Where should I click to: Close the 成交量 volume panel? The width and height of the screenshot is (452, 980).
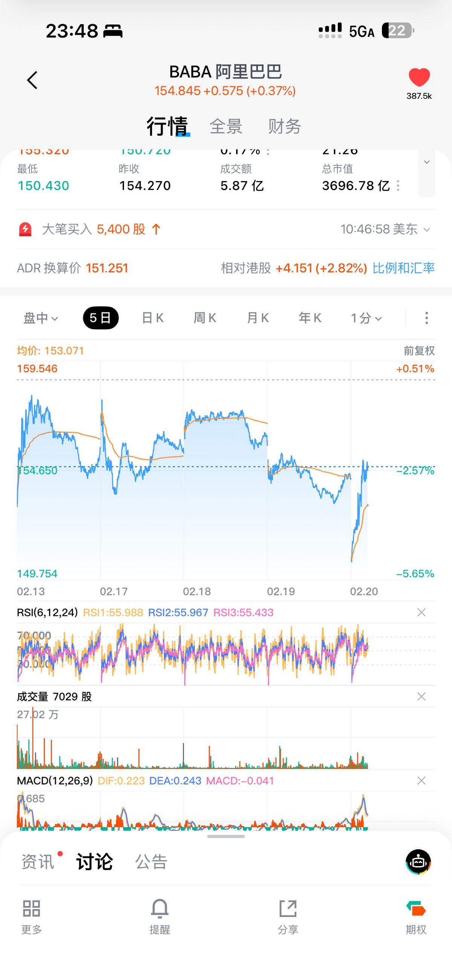[x=421, y=697]
